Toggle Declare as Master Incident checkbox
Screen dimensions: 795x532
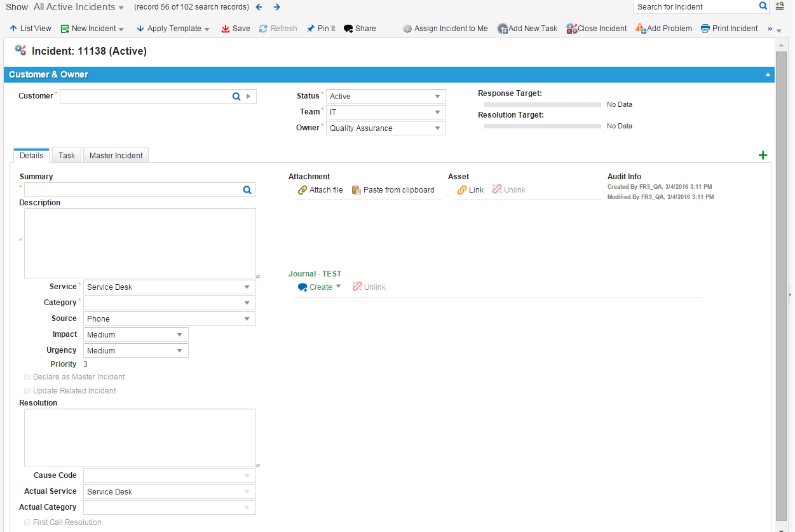(27, 377)
